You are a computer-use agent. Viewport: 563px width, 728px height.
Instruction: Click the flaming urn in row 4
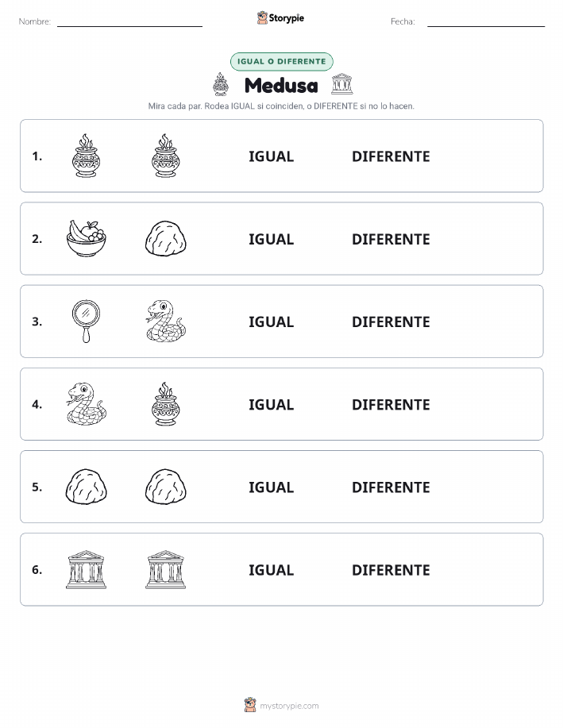tap(166, 404)
